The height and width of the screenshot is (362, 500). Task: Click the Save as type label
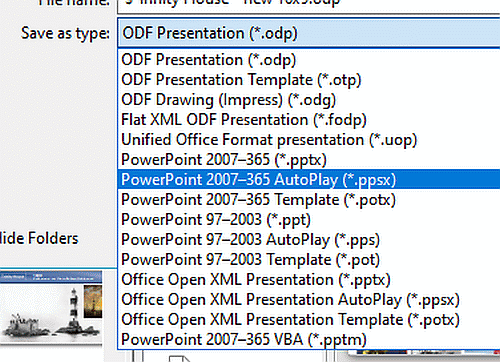(65, 33)
